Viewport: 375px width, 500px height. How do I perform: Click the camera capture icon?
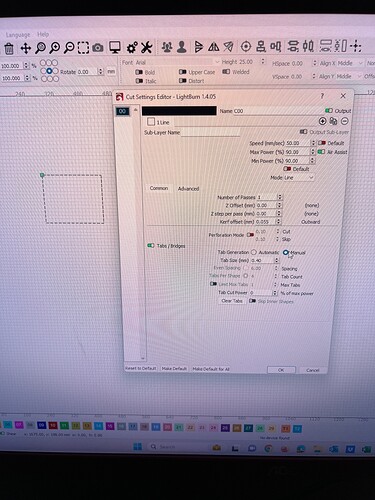(98, 48)
